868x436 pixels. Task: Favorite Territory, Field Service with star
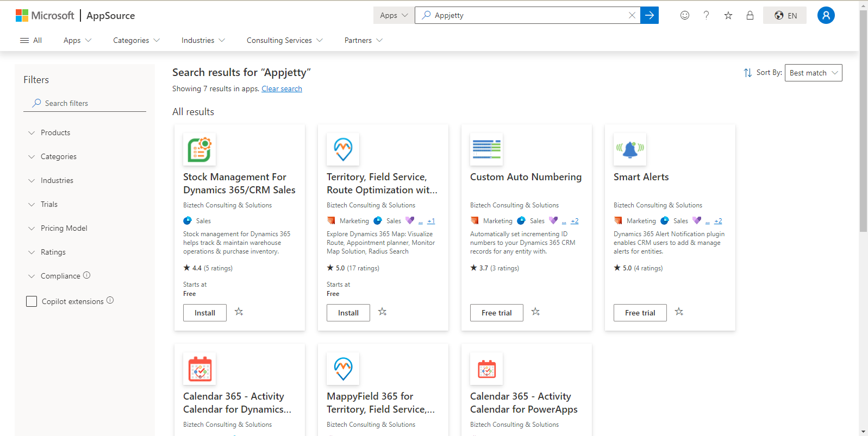[383, 312]
